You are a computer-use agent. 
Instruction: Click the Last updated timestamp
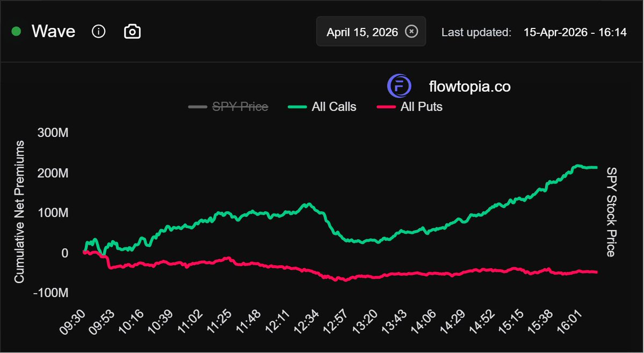pyautogui.click(x=575, y=32)
